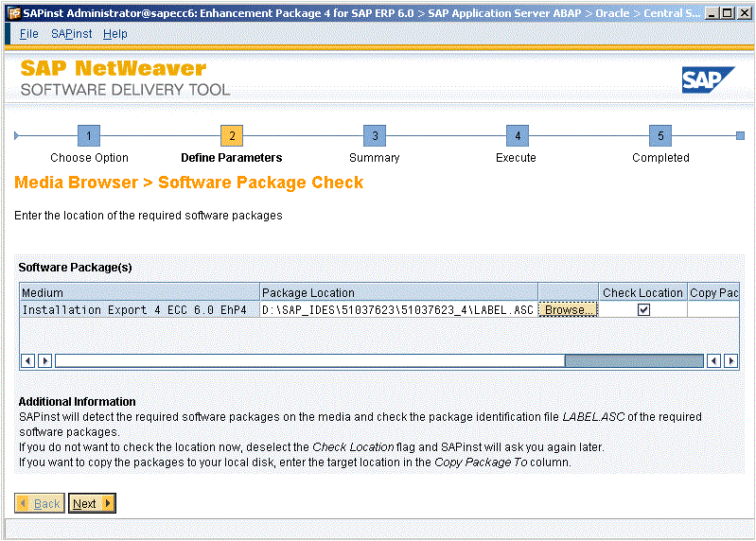Click the far-left scroll arrow under the table
756x541 pixels.
tap(27, 360)
